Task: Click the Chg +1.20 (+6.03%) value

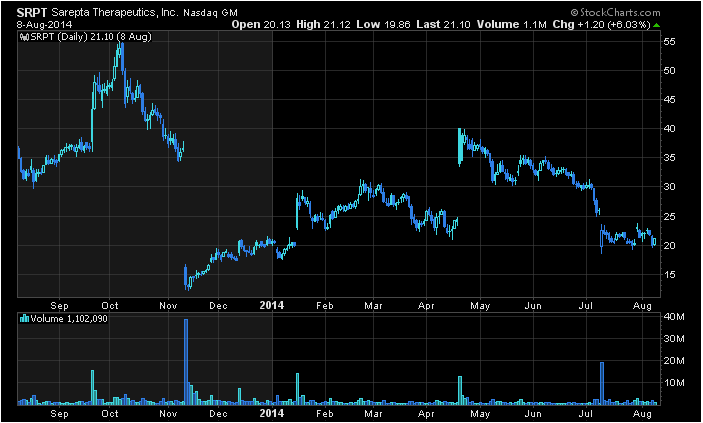Action: point(601,24)
